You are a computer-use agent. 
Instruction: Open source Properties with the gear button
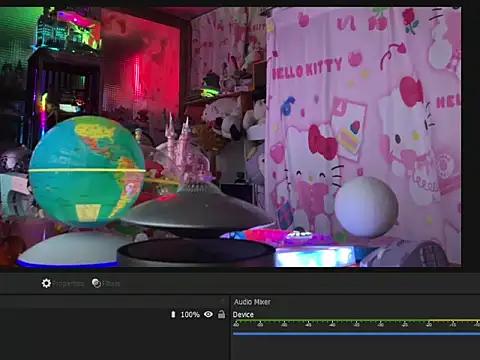[62, 284]
